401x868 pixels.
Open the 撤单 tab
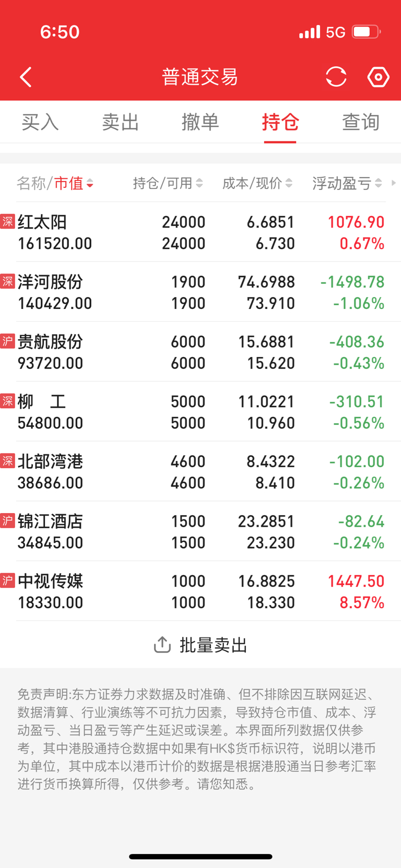200,122
